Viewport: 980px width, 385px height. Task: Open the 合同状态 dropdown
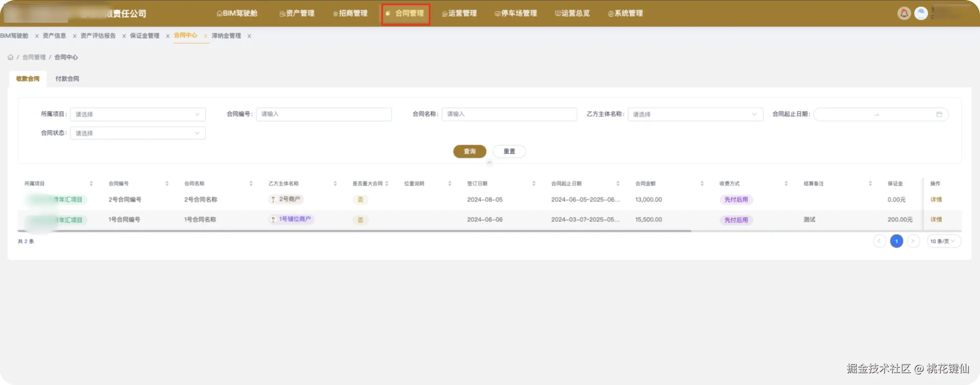pos(138,133)
